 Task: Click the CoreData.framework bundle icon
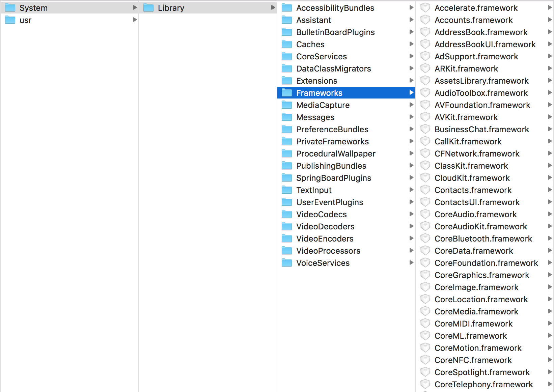425,251
